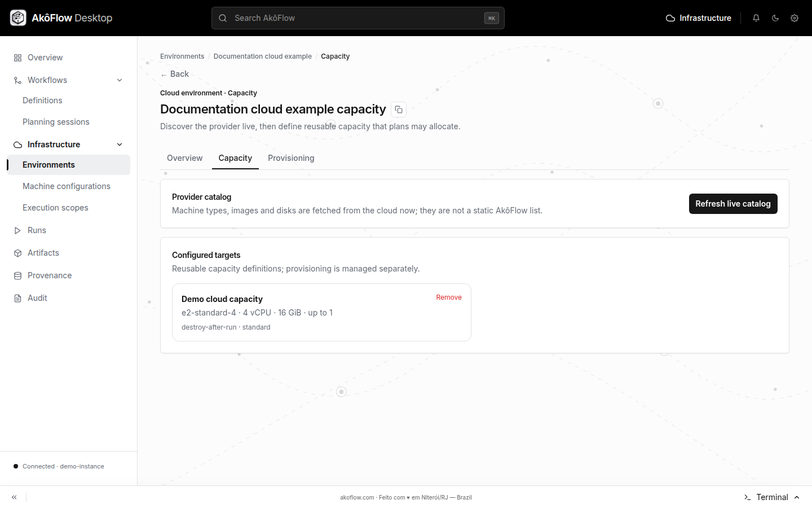Select the Capacity tab

235,158
